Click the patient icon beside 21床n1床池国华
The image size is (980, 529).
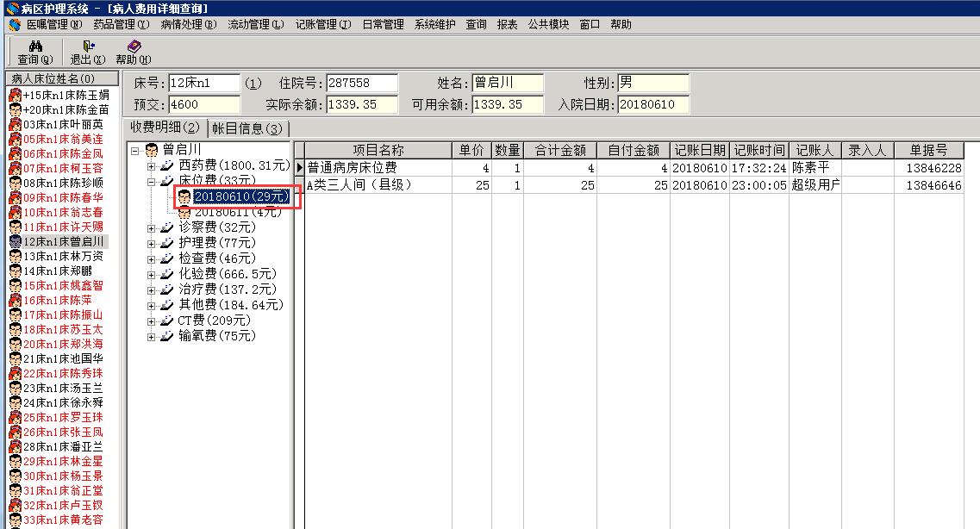coord(15,358)
